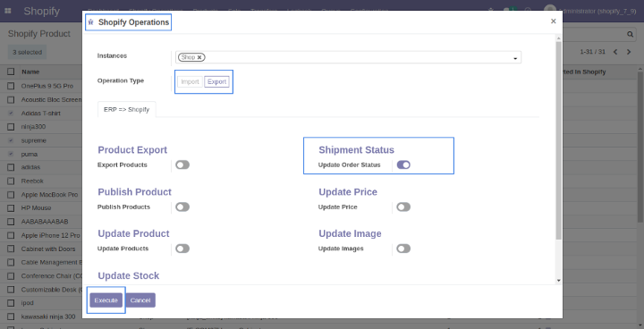
Task: Click the Update Image section heading
Action: pos(350,233)
